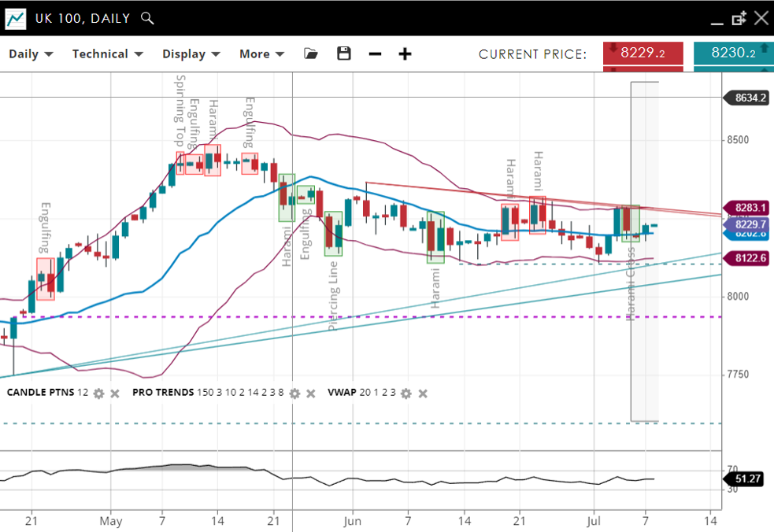774x532 pixels.
Task: Expand the Daily timeframe dropdown
Action: pos(31,54)
